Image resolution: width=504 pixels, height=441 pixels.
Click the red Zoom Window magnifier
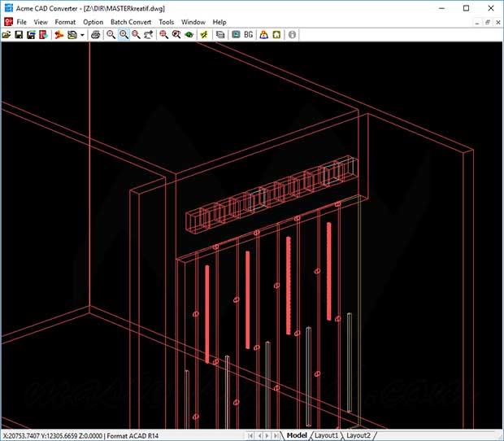point(136,35)
